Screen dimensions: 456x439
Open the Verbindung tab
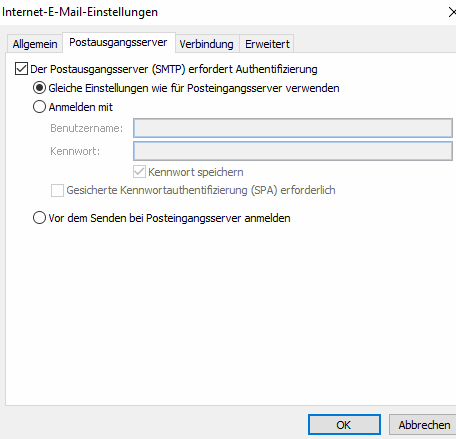pos(207,44)
